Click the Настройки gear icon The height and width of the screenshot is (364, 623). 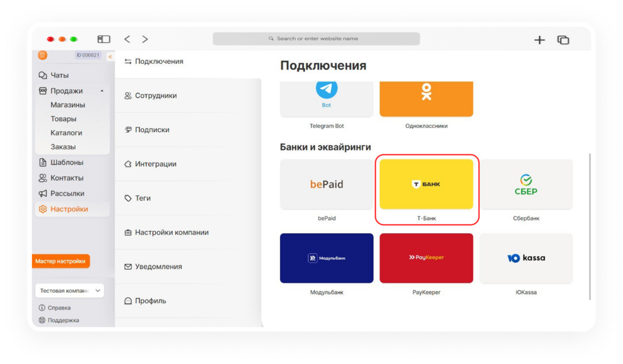[x=43, y=209]
